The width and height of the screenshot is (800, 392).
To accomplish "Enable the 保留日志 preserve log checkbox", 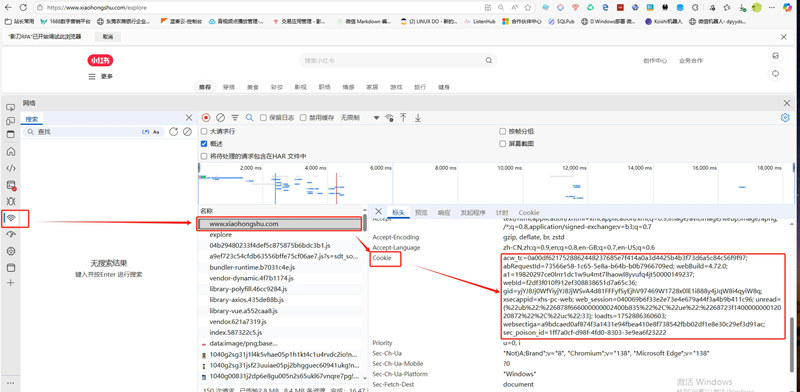I will pos(263,118).
